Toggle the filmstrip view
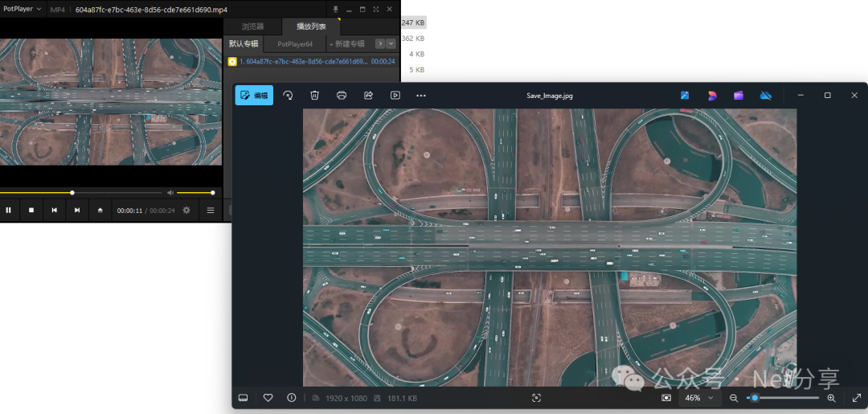The width and height of the screenshot is (868, 414). [x=243, y=398]
